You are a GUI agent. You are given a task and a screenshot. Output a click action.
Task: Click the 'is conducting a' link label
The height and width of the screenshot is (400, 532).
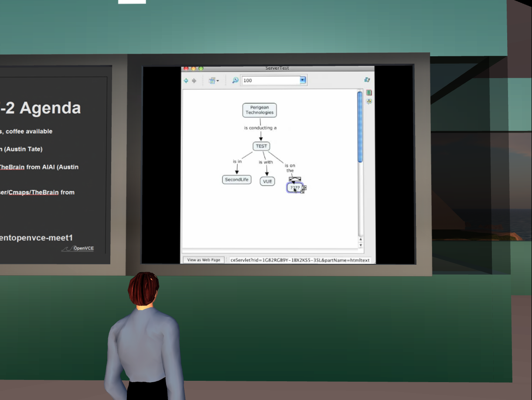tap(260, 128)
